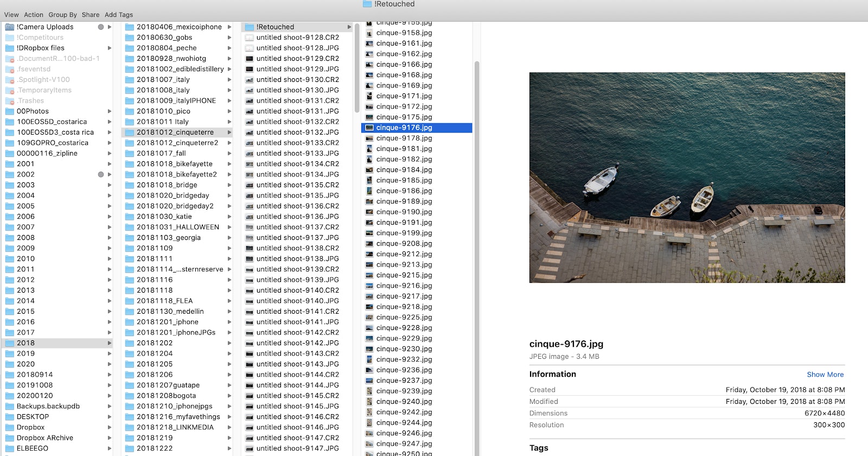Screen dimensions: 868x456
Task: Click the 20181207guatape folder icon
Action: [x=130, y=385]
